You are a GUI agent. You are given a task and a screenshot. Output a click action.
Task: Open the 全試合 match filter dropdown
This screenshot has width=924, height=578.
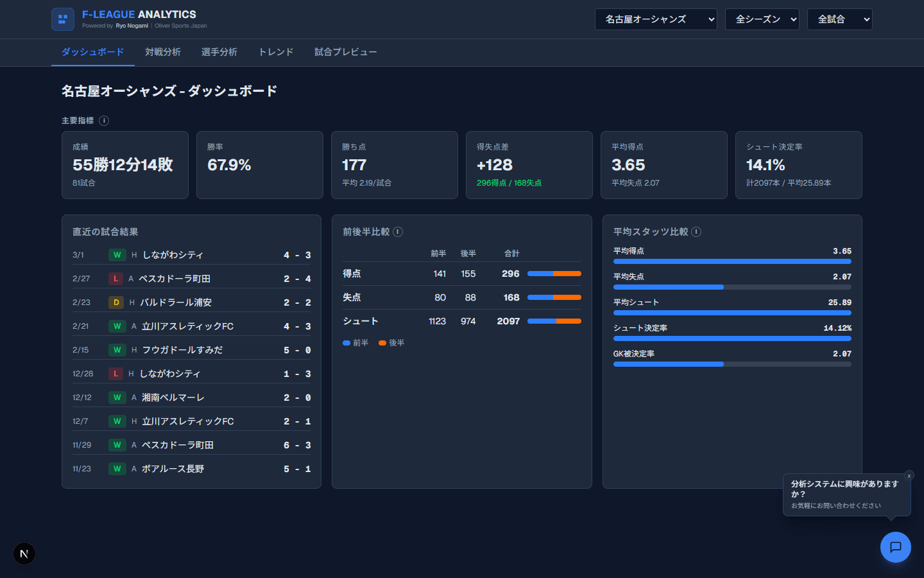click(840, 19)
